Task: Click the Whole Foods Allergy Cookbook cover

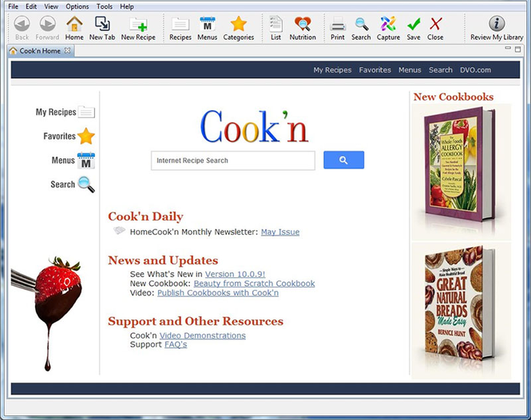Action: coord(461,164)
